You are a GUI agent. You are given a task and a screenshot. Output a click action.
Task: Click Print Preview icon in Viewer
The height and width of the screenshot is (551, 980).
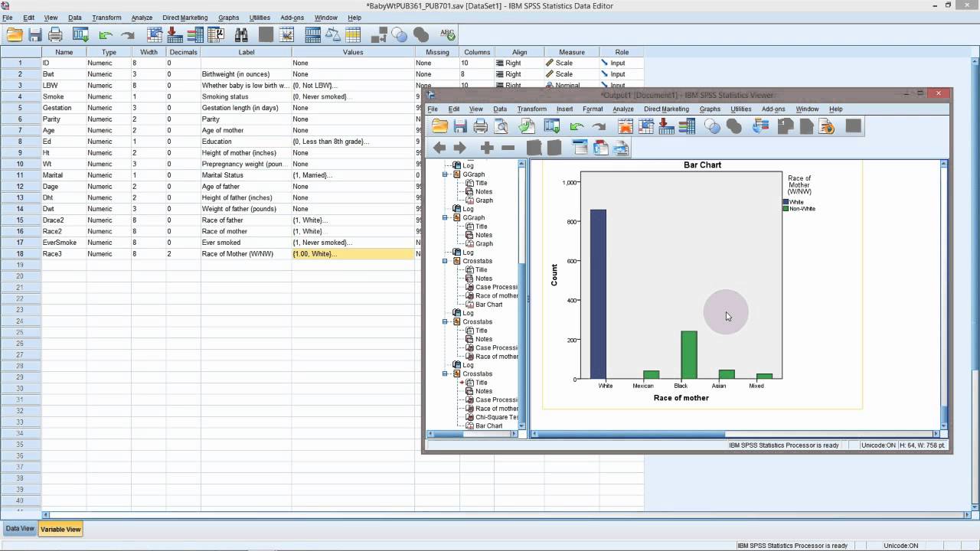click(x=501, y=126)
